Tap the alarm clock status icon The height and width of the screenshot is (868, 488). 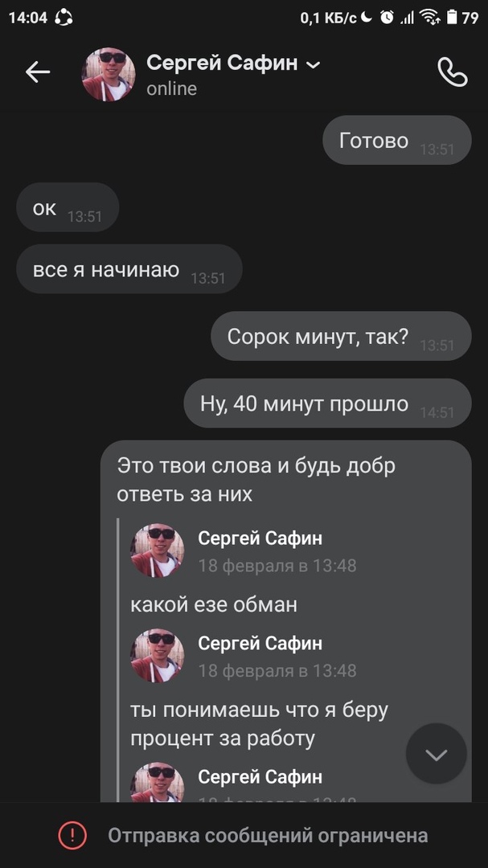(387, 18)
